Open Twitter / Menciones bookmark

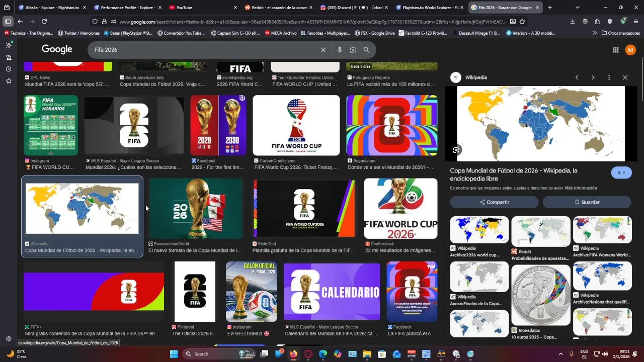point(78,33)
